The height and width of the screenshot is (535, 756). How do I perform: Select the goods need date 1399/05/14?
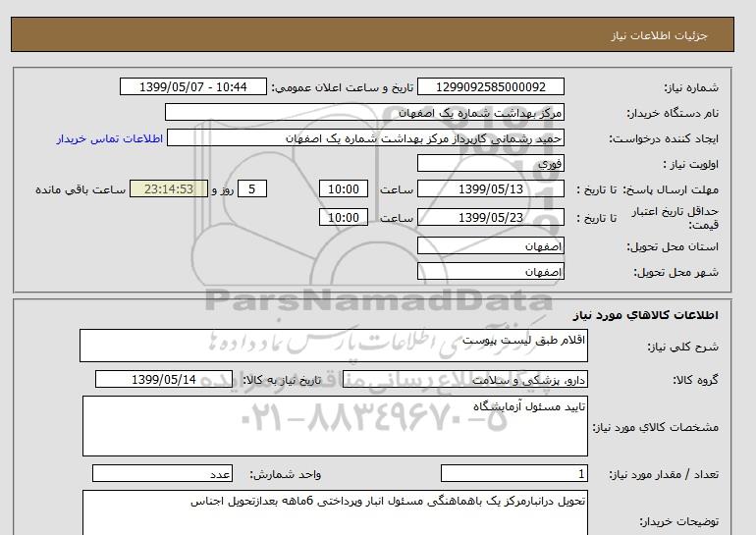(x=164, y=379)
